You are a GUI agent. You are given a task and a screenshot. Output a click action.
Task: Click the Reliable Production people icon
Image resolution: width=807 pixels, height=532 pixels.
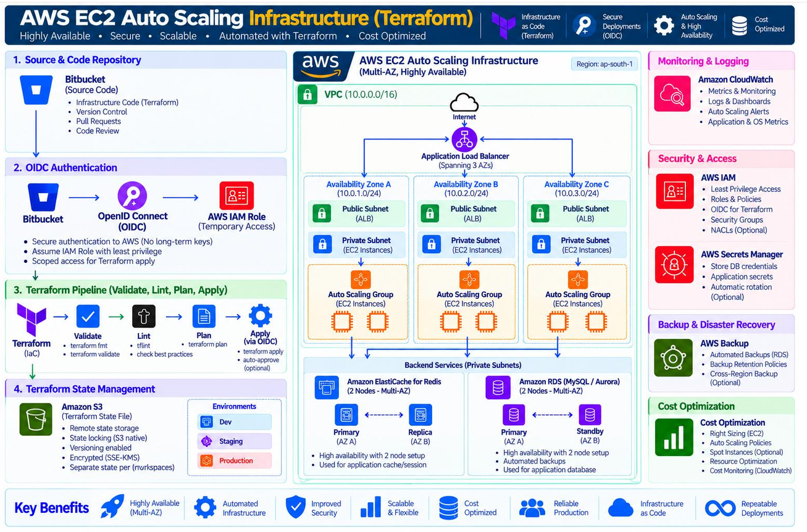532,508
